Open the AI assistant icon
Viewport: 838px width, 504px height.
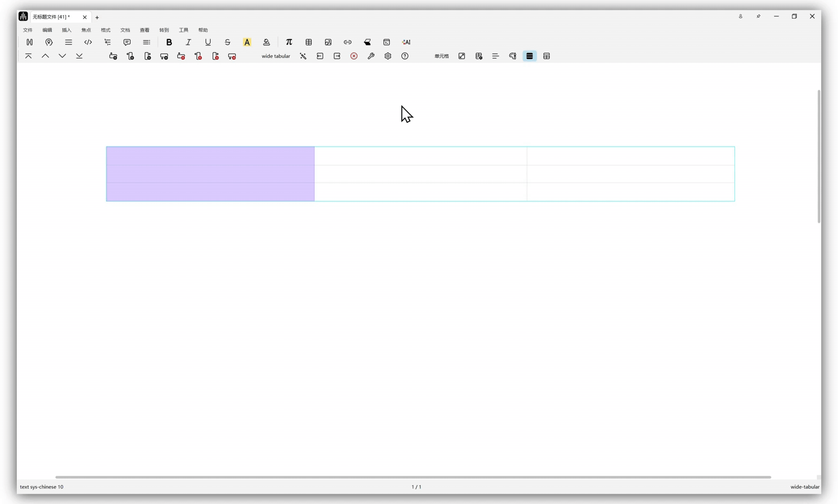tap(406, 42)
